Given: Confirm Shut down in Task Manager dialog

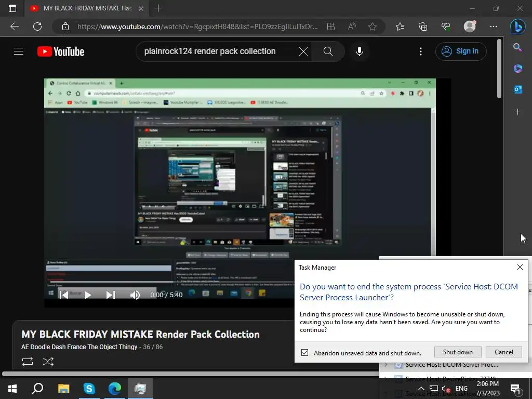Looking at the screenshot, I should [458, 352].
